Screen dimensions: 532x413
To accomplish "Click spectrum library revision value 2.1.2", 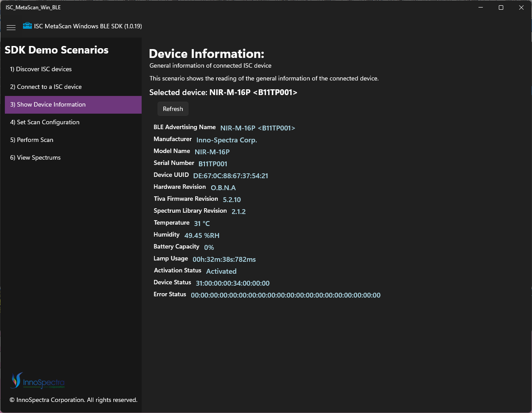I will pyautogui.click(x=239, y=212).
